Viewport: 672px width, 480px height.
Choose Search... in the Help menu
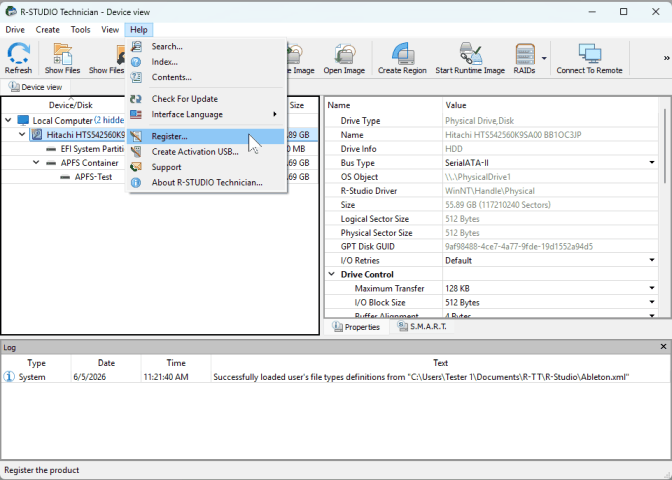click(x=207, y=46)
